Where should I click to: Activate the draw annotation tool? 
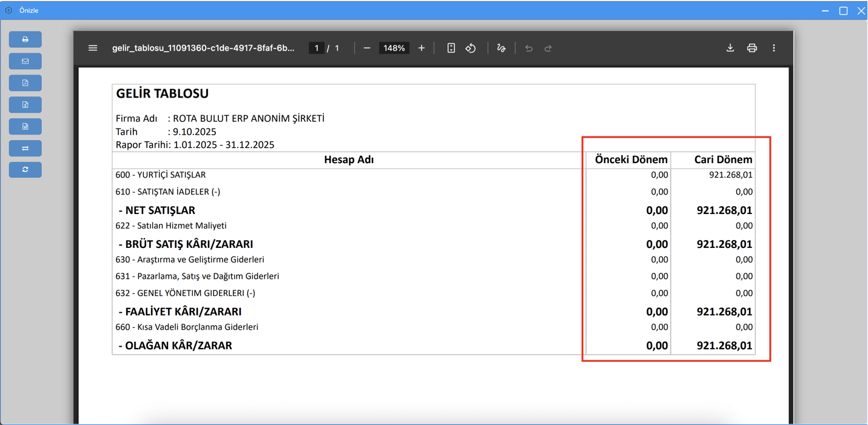501,48
